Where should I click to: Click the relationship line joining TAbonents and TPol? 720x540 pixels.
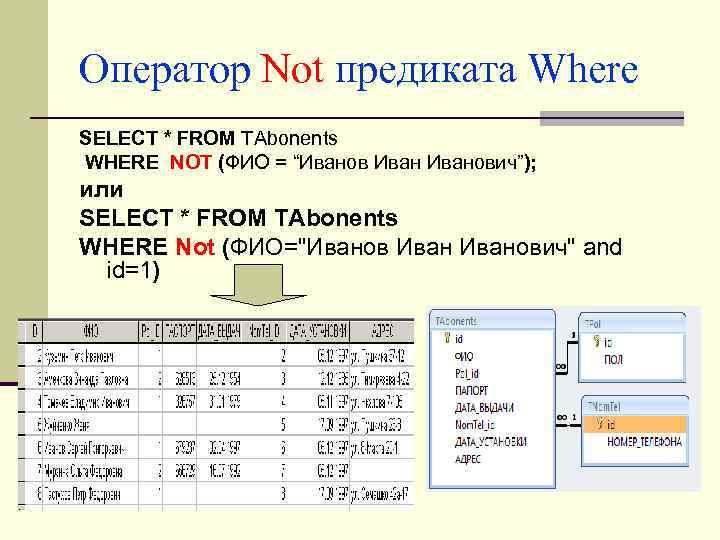pos(567,360)
